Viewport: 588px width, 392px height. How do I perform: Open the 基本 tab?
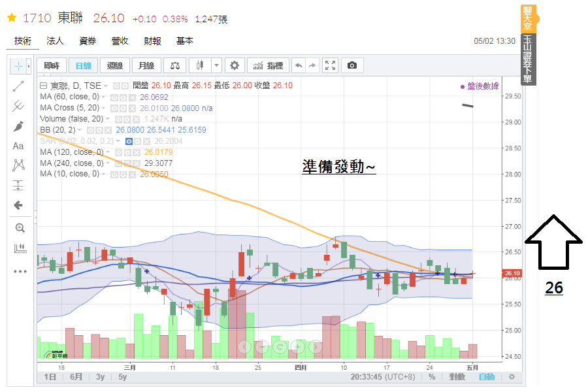tap(185, 41)
